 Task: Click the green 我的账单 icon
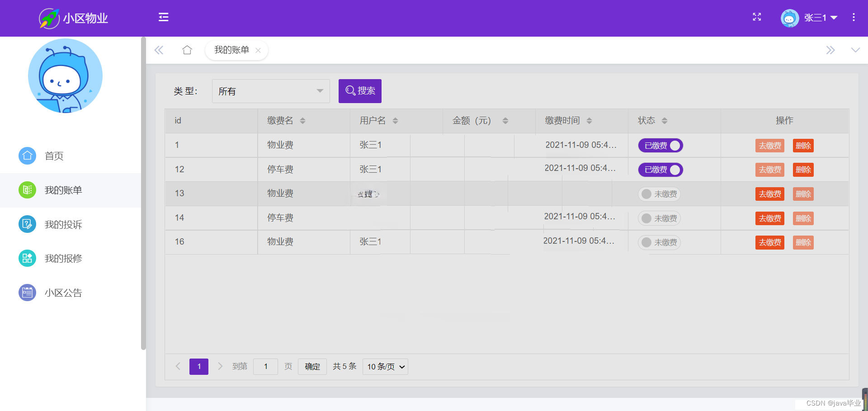27,190
